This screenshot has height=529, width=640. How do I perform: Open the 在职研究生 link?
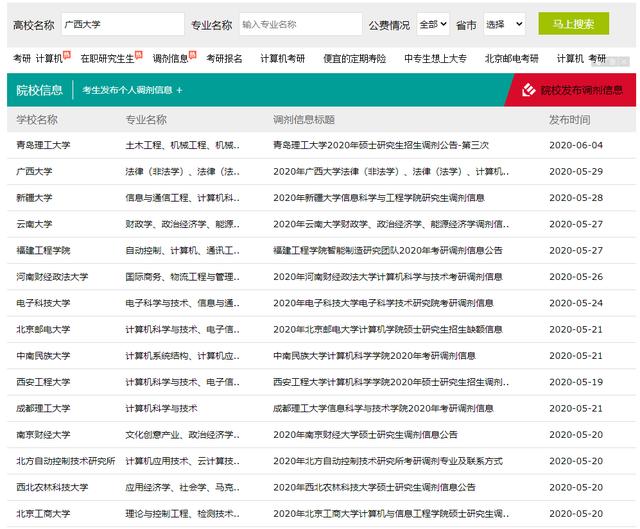click(x=107, y=59)
